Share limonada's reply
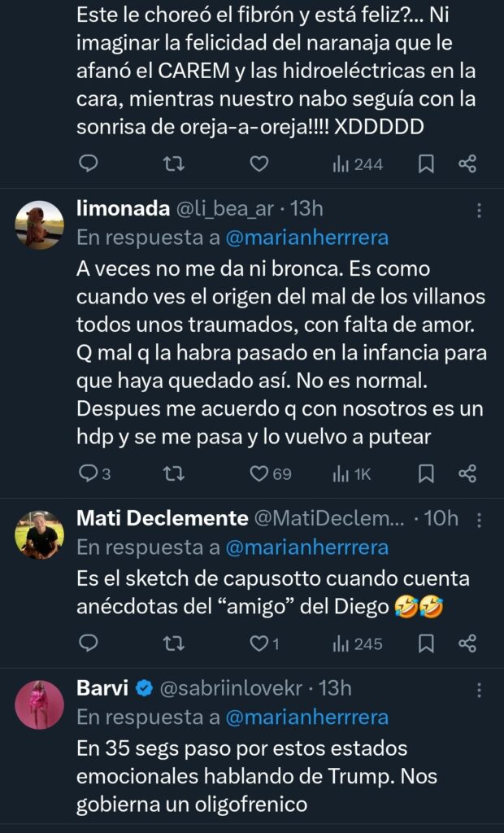 [x=467, y=473]
